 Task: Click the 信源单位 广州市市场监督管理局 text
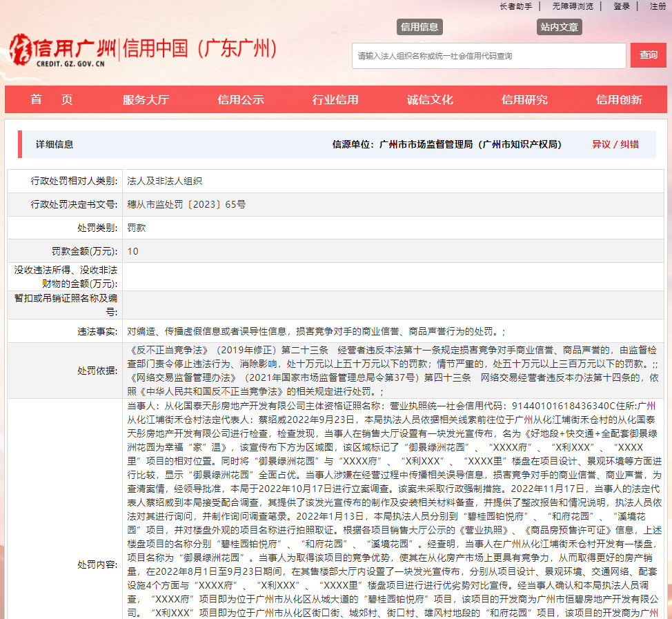click(x=447, y=144)
